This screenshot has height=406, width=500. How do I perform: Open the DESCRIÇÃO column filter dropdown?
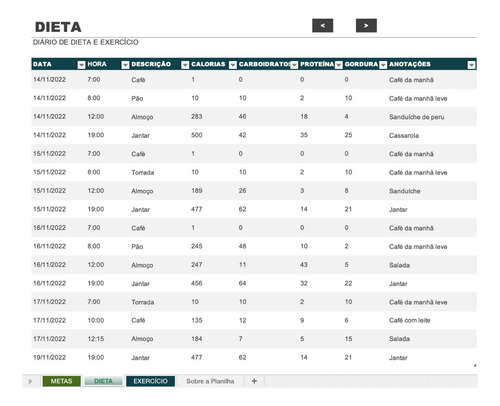click(x=185, y=65)
